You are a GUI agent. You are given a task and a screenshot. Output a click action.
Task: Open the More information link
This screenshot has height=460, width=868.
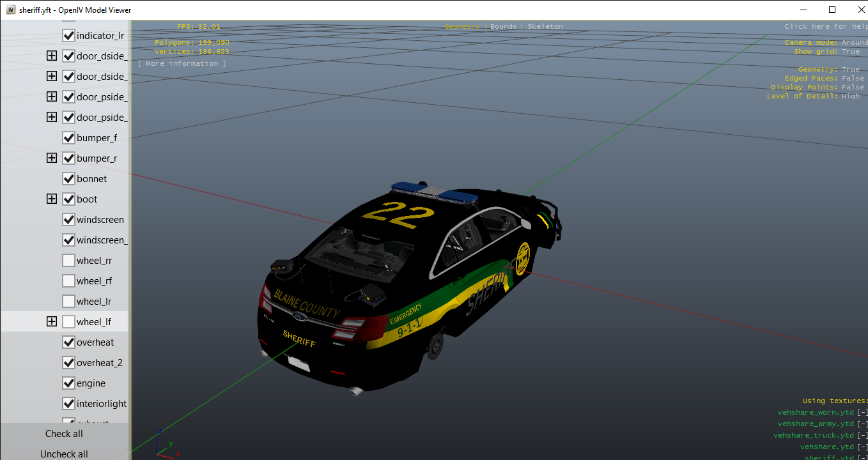click(x=182, y=64)
